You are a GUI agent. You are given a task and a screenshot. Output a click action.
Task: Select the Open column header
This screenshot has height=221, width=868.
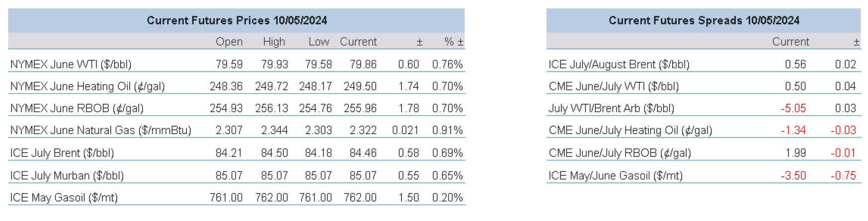coord(229,42)
